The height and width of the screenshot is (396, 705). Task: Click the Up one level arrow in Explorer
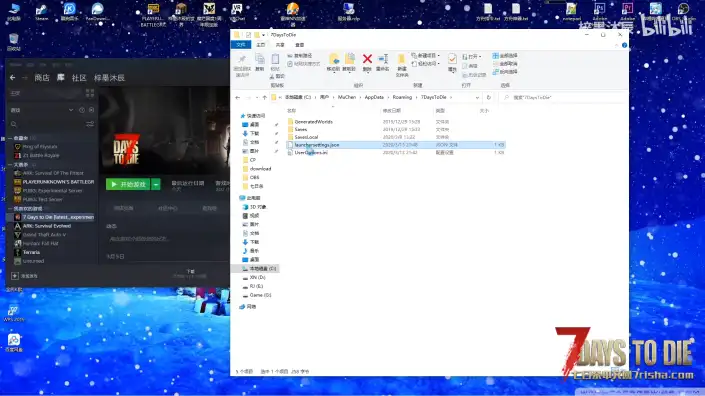tap(264, 98)
